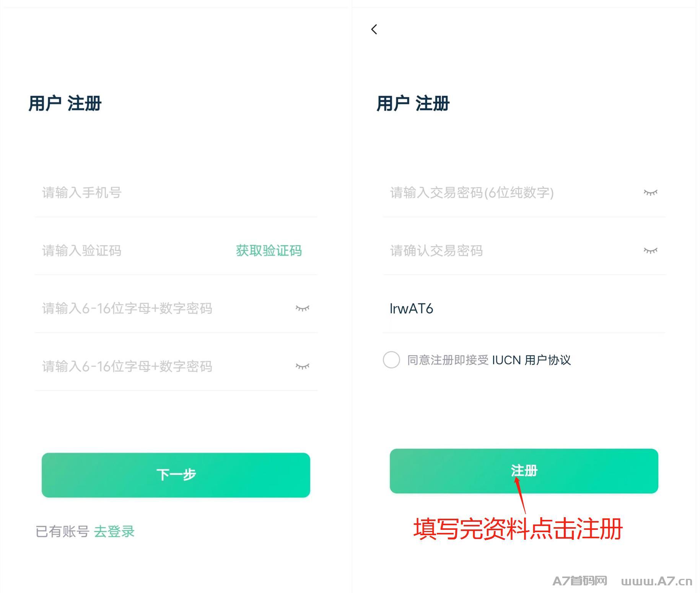Click 获取验证码 to request a code

click(x=269, y=251)
